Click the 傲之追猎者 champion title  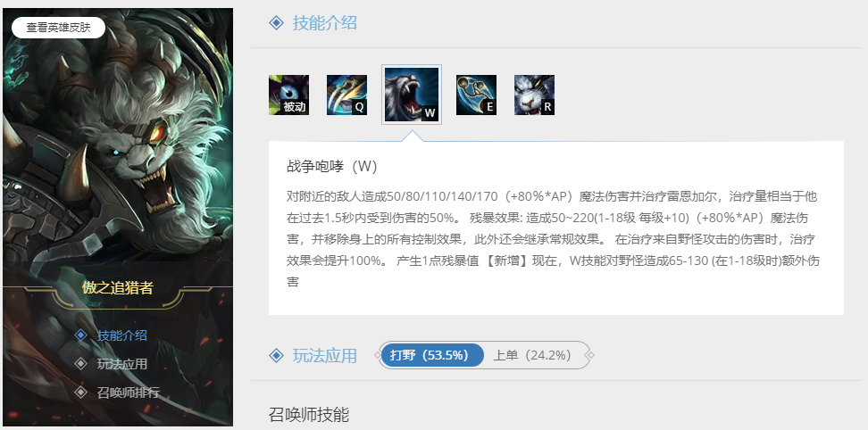[117, 288]
